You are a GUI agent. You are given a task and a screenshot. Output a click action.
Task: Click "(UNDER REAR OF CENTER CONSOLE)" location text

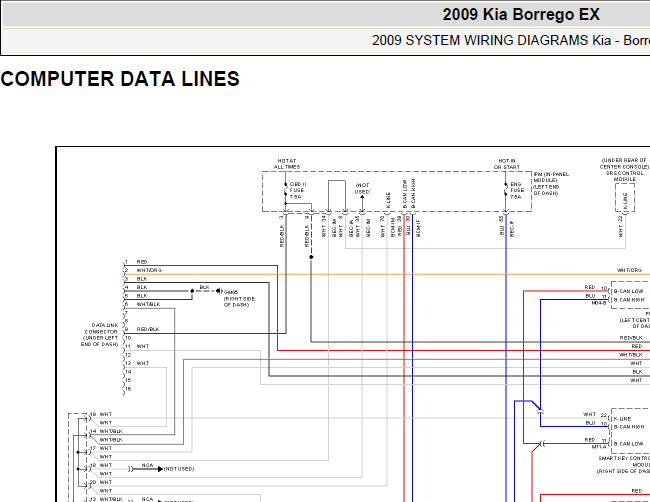(x=624, y=163)
